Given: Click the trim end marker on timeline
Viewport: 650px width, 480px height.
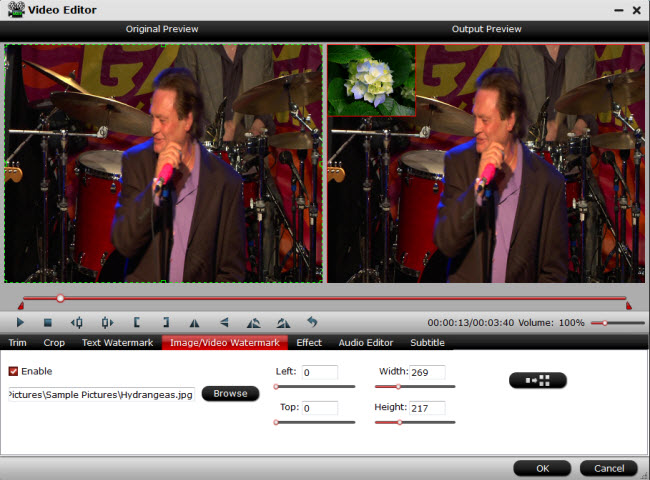Looking at the screenshot, I should (629, 306).
